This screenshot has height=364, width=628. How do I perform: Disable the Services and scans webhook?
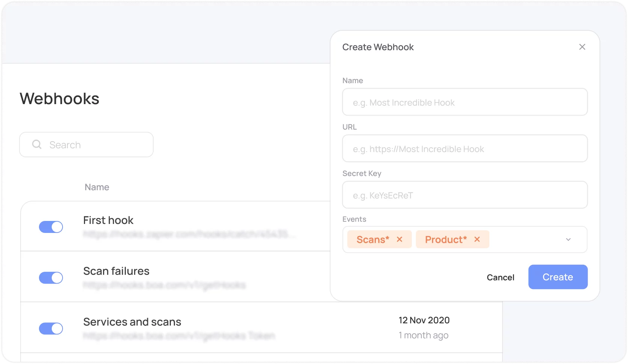(x=51, y=328)
